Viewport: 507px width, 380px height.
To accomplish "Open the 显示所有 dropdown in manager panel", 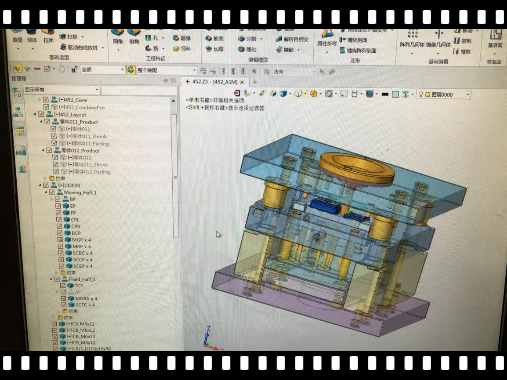I will [x=61, y=90].
